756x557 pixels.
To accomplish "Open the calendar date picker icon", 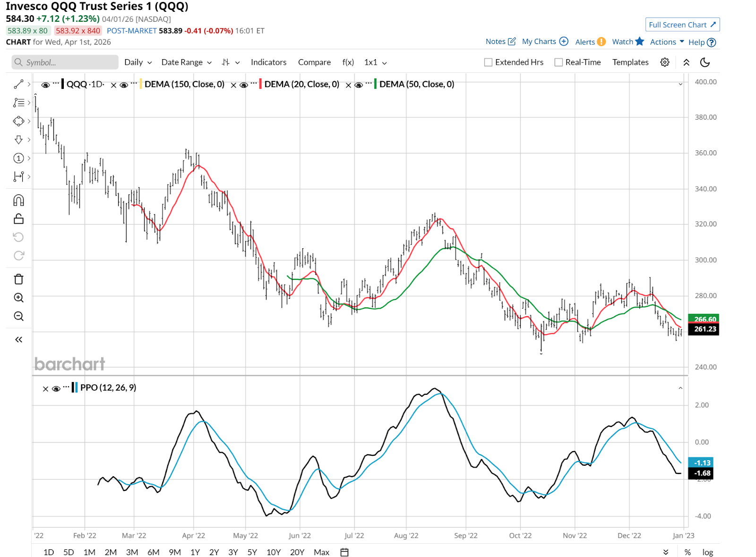I will pyautogui.click(x=344, y=552).
